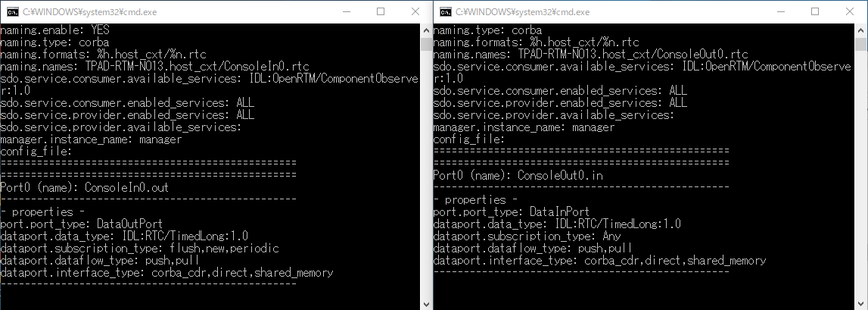The height and width of the screenshot is (310, 868).
Task: Click the right window's scrollbar down arrow
Action: point(860,305)
